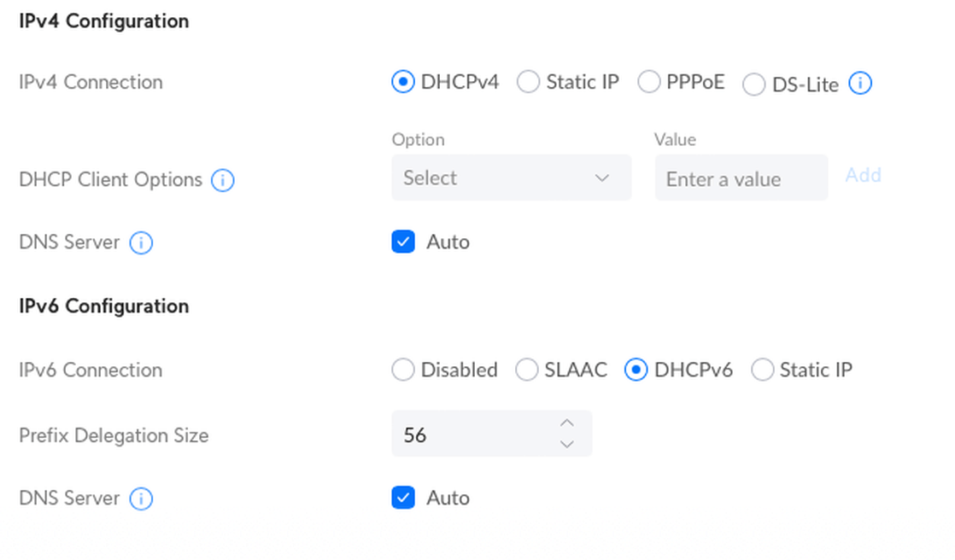955x560 pixels.
Task: Decrease Prefix Delegation Size with down arrow
Action: pos(567,445)
